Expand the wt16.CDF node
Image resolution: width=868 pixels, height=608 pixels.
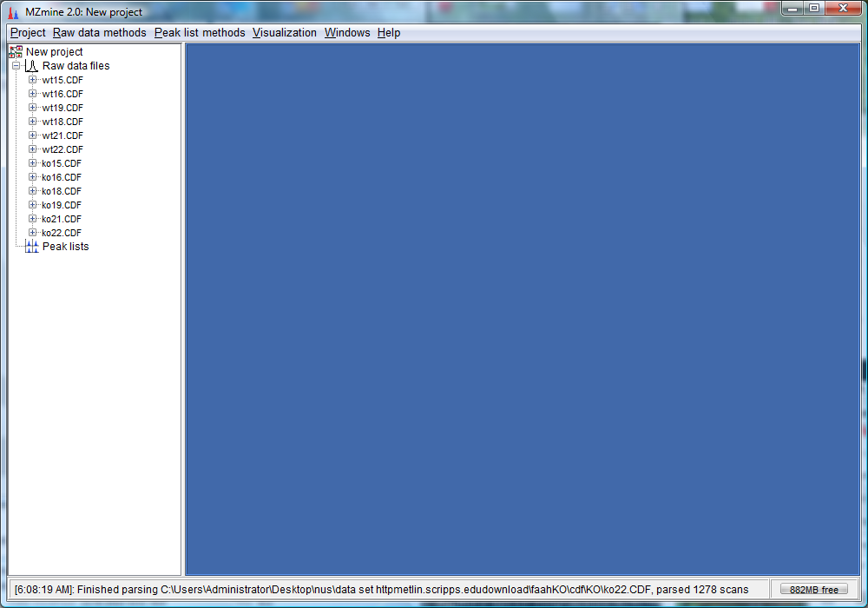point(33,94)
